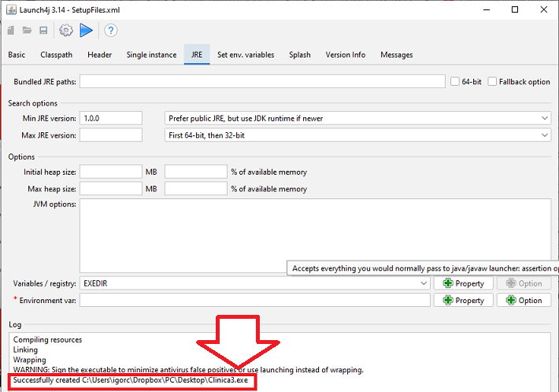Open a configuration file via folder icon
The width and height of the screenshot is (559, 392).
27,30
